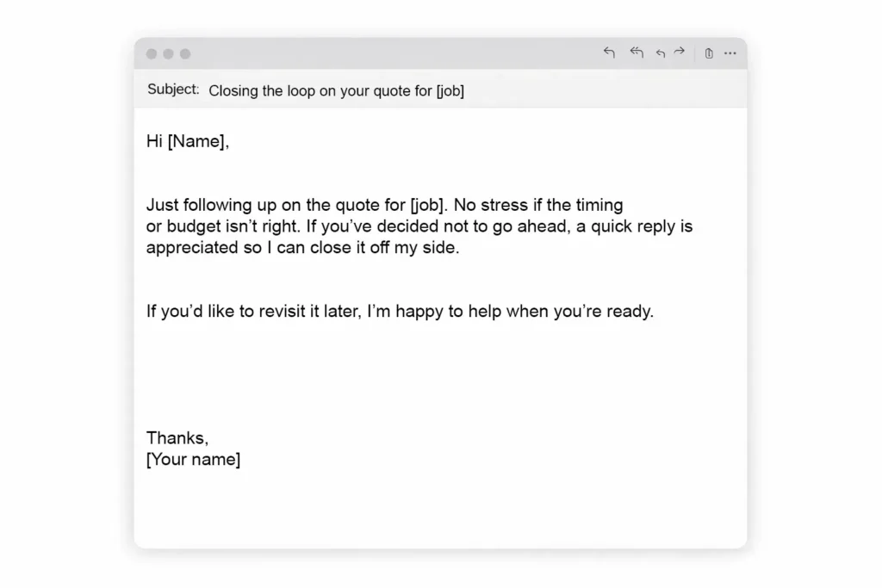Viewport: 882px width, 588px height.
Task: Click the [Name] placeholder in the greeting
Action: [x=196, y=142]
